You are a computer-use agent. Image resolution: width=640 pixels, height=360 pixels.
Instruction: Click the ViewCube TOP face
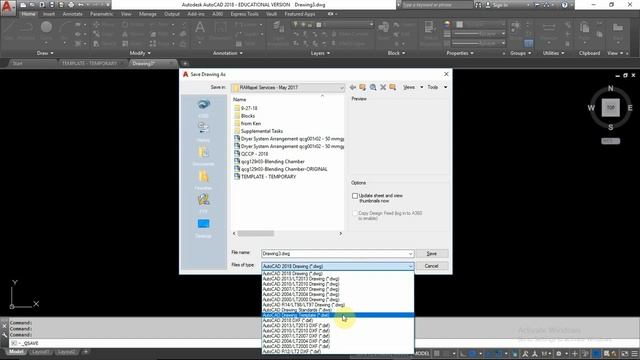click(611, 108)
